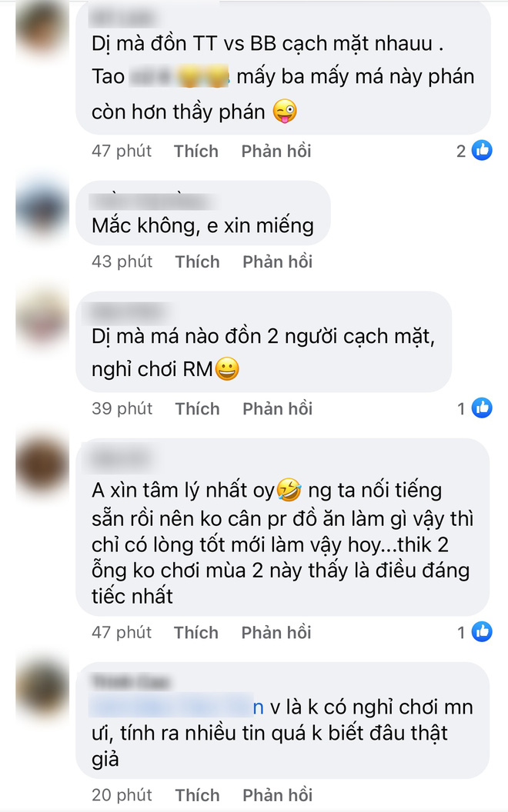Click Phản hồi under the 'A xìn tâm lý nhất' comment

coord(276,632)
